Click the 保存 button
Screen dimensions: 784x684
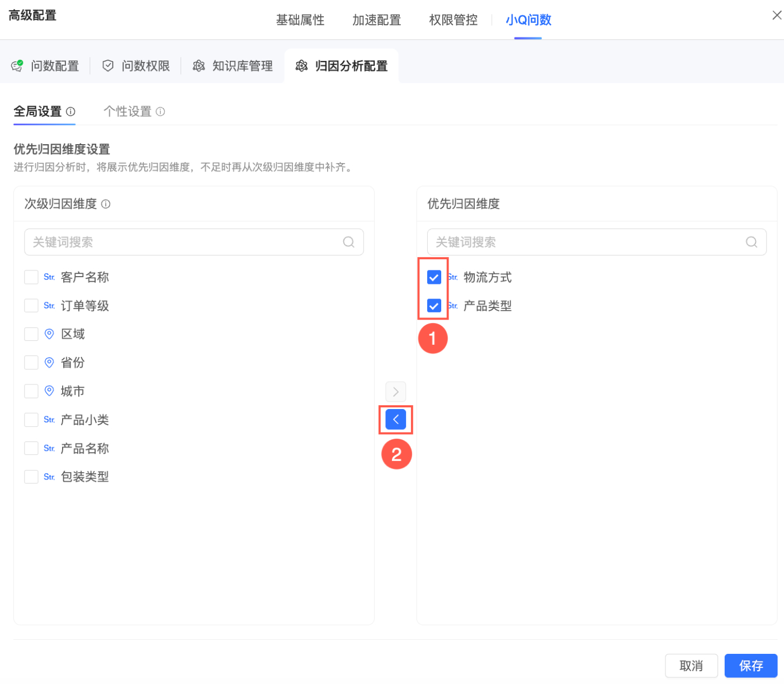click(751, 666)
